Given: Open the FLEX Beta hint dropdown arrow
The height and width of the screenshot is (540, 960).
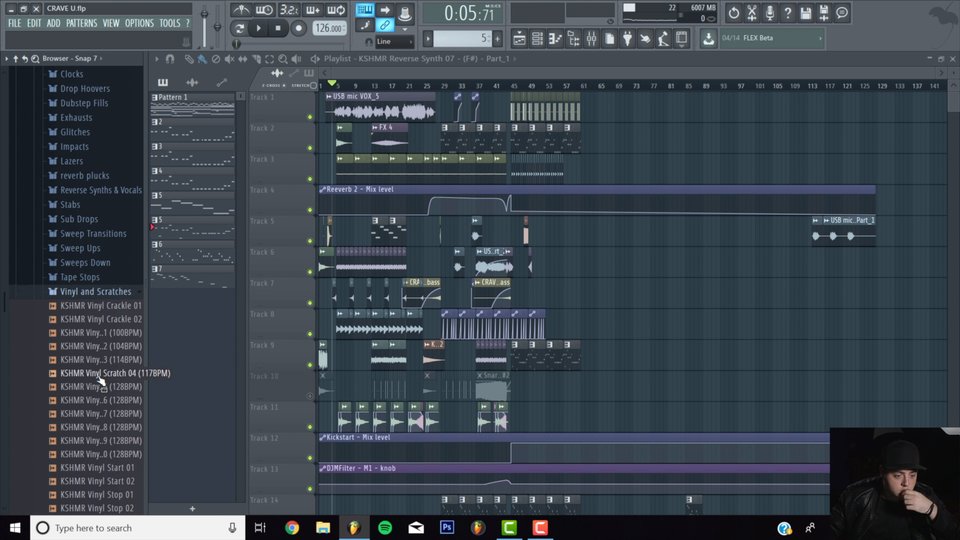Looking at the screenshot, I should pos(820,38).
